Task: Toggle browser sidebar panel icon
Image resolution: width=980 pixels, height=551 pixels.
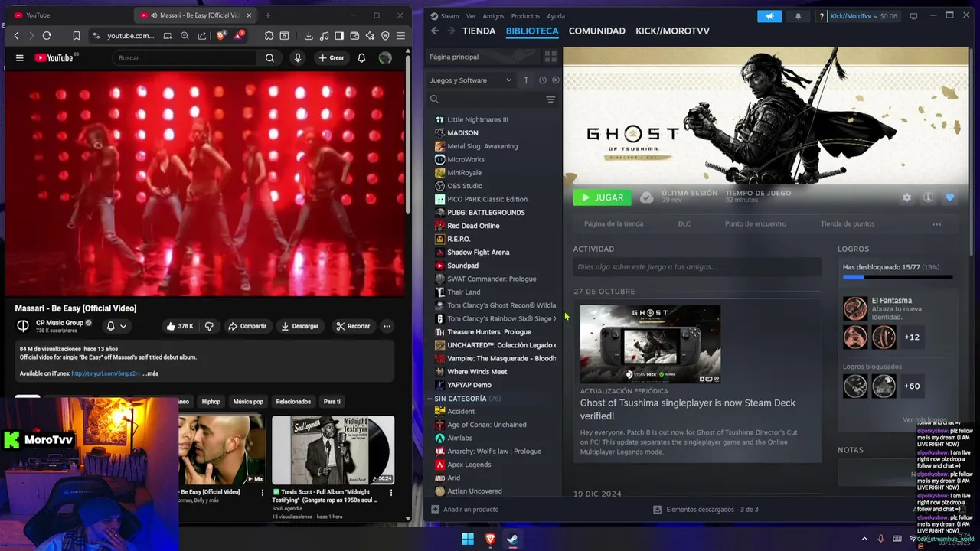Action: tap(339, 36)
